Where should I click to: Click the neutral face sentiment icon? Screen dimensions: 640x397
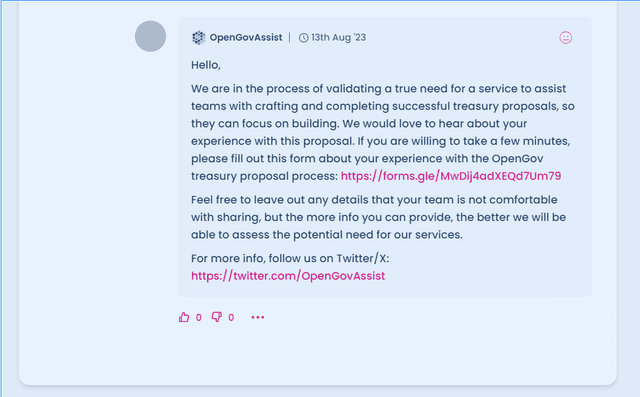tap(565, 38)
